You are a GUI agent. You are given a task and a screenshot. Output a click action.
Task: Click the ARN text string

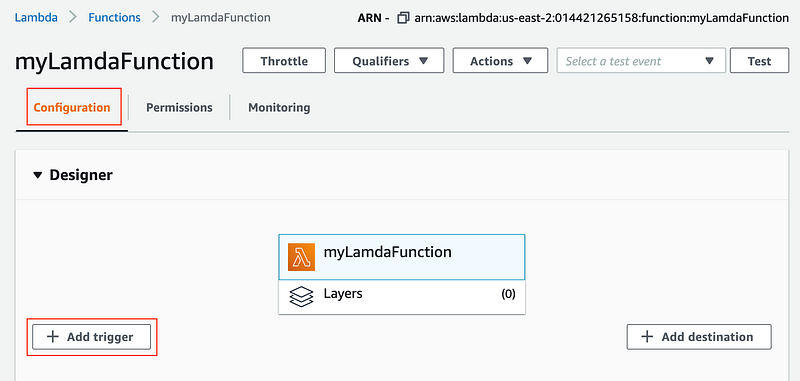tap(603, 18)
